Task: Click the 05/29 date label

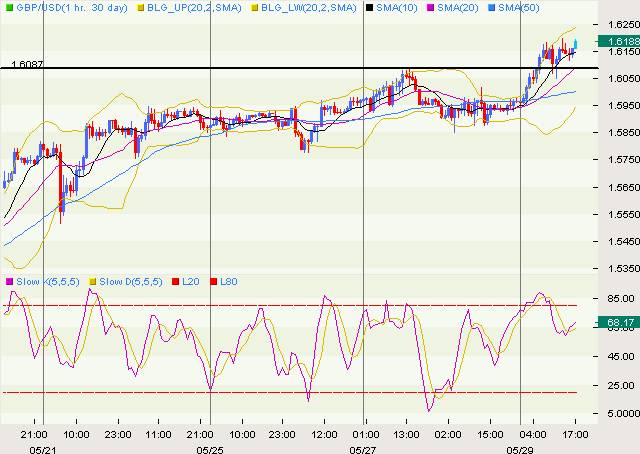Action: [x=520, y=450]
